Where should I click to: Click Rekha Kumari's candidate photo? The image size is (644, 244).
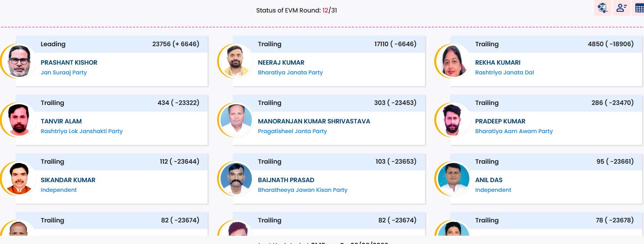click(x=453, y=61)
